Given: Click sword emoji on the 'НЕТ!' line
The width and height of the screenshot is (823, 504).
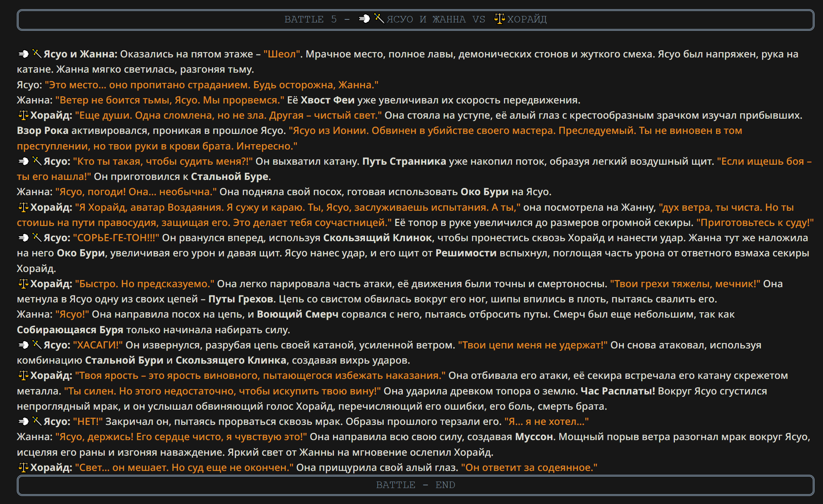Looking at the screenshot, I should (37, 421).
